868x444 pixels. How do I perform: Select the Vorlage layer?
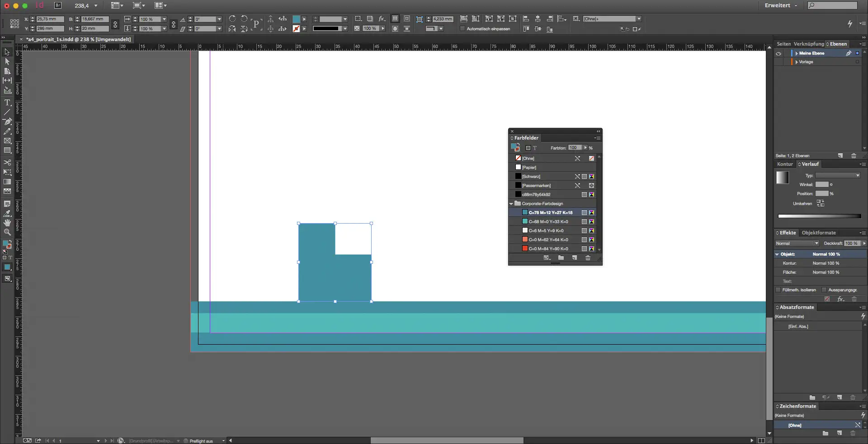tap(807, 62)
